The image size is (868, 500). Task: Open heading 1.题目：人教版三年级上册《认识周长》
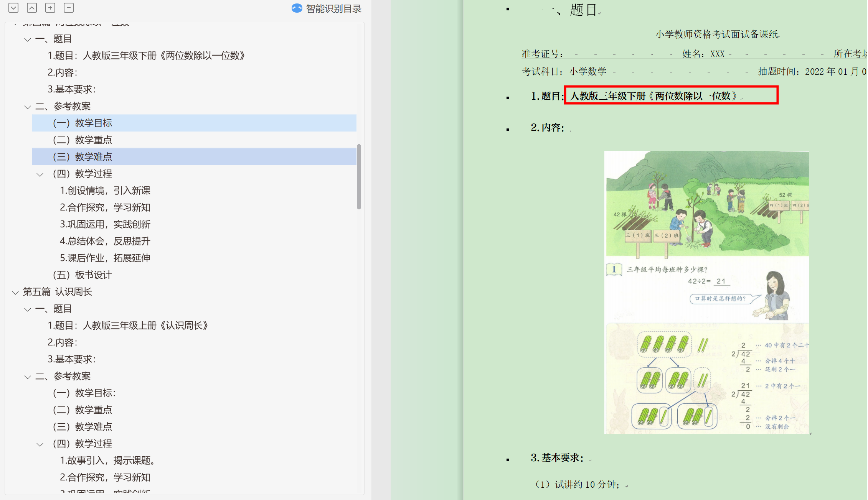tap(128, 326)
